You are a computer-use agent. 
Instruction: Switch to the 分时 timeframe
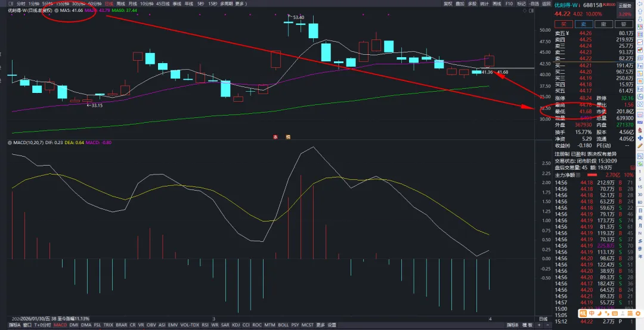(21, 4)
